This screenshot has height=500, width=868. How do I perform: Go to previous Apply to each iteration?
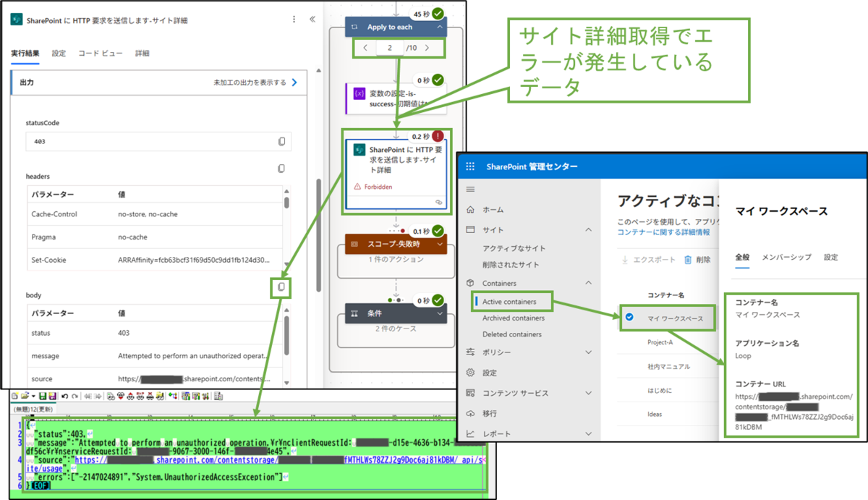[x=366, y=48]
